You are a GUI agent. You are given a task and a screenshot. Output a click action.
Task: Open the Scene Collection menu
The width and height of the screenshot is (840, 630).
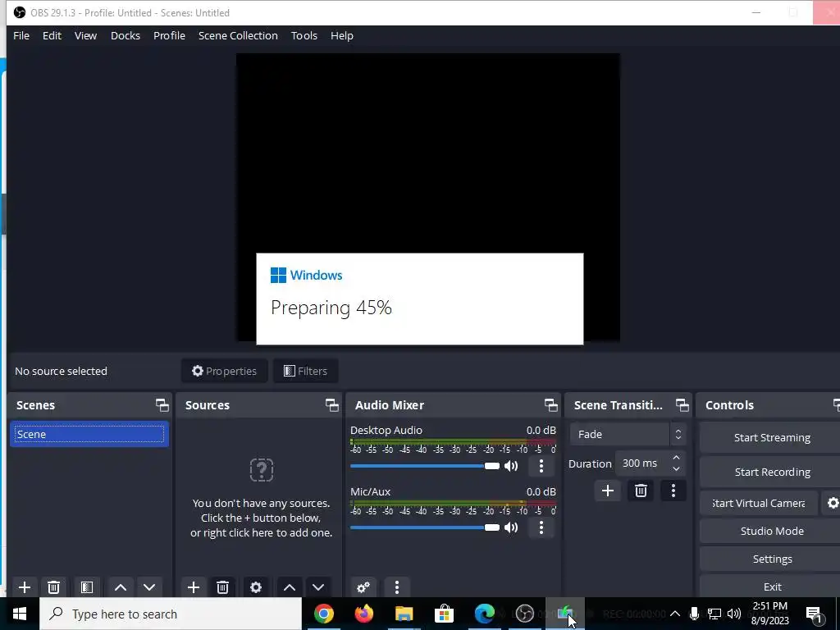[238, 35]
